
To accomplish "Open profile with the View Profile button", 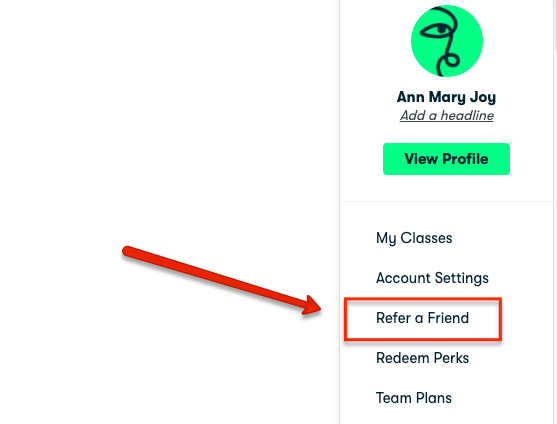I will [x=446, y=159].
